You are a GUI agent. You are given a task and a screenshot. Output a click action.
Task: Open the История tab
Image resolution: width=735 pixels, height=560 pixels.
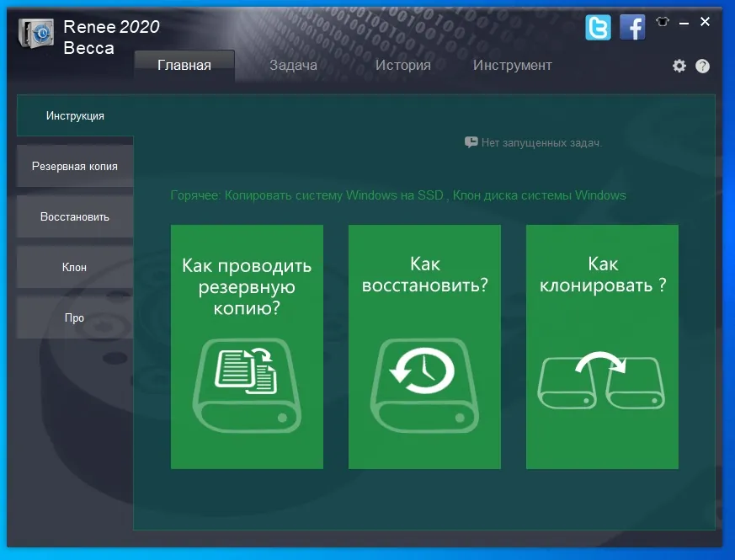[402, 65]
